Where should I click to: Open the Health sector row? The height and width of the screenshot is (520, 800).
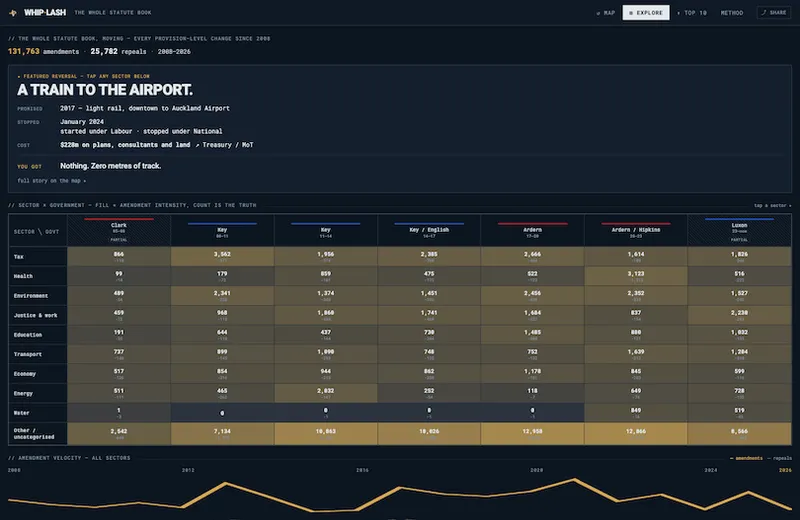(x=400, y=276)
